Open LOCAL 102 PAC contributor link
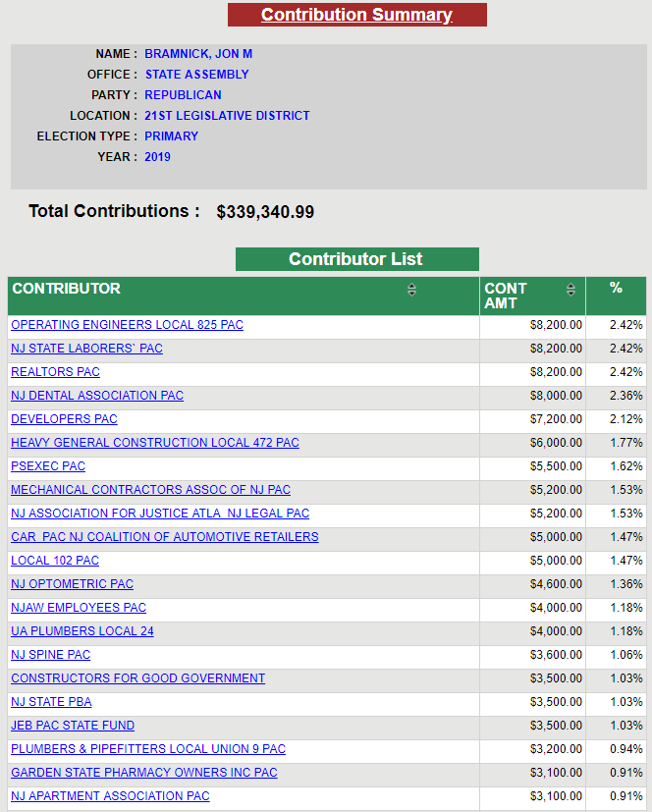This screenshot has height=812, width=652. point(55,561)
